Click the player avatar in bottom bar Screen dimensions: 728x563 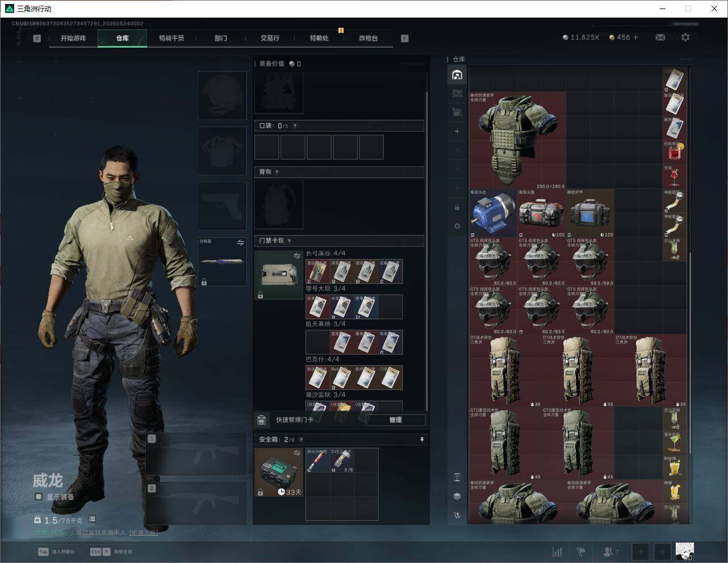(x=685, y=551)
